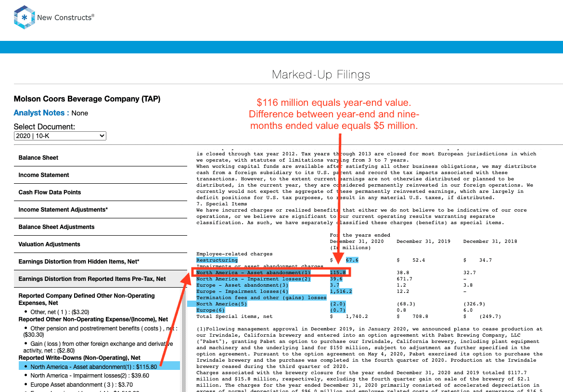Screen dimensions: 563x392
Task: Click the 708.8 total value for 2019
Action: tap(421, 316)
